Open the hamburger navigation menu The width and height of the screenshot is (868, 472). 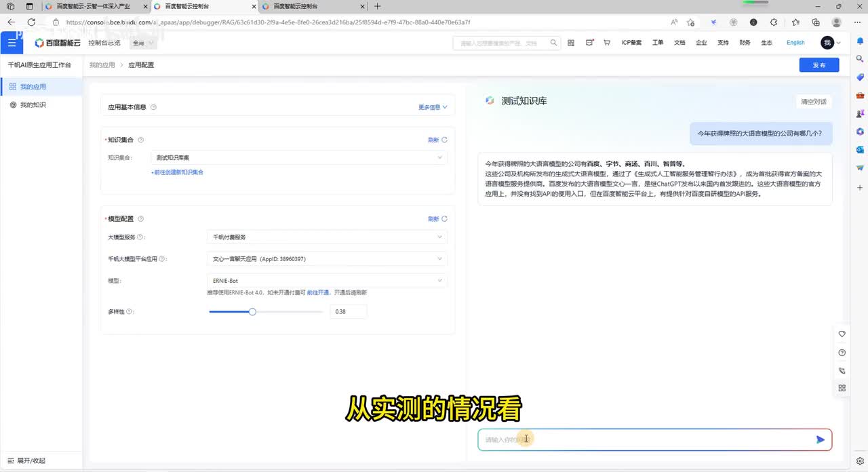pos(12,43)
